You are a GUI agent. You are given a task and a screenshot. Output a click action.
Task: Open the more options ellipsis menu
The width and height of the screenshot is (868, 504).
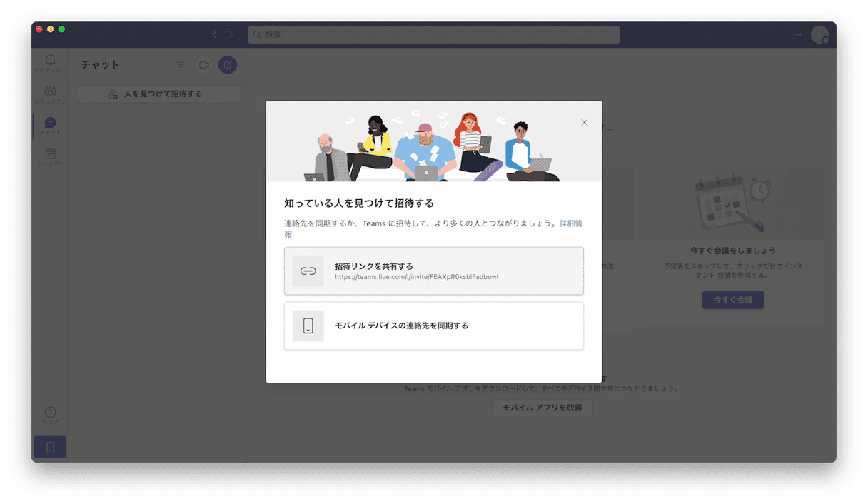[x=797, y=34]
